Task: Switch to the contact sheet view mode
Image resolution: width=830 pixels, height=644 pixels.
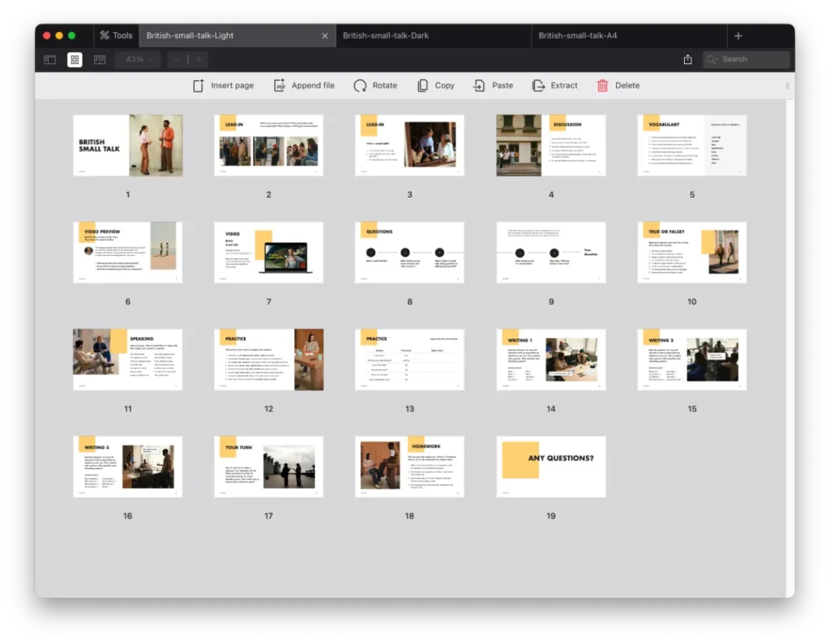Action: [x=100, y=59]
